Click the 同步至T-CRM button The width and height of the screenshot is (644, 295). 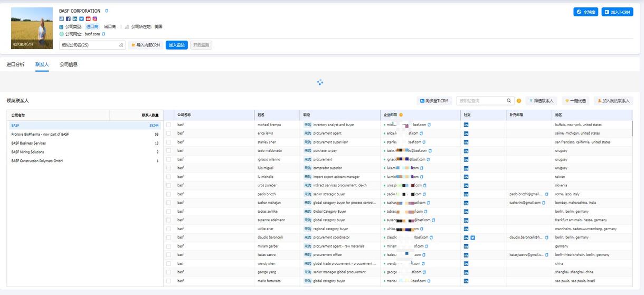coord(434,101)
